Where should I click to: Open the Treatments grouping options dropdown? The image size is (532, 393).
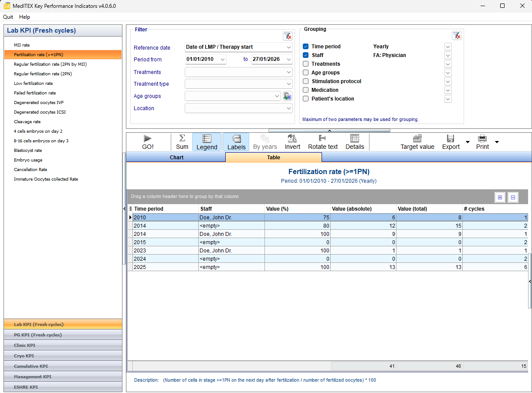[448, 64]
